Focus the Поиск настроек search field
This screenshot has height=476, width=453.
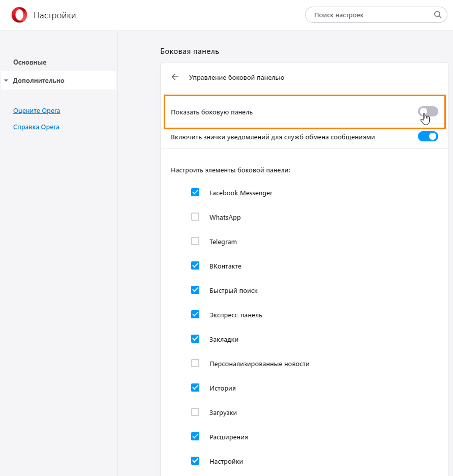pos(376,15)
